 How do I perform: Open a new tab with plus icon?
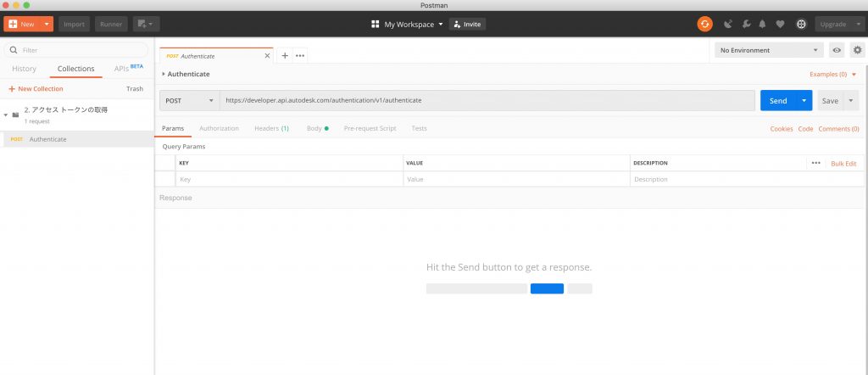coord(285,55)
